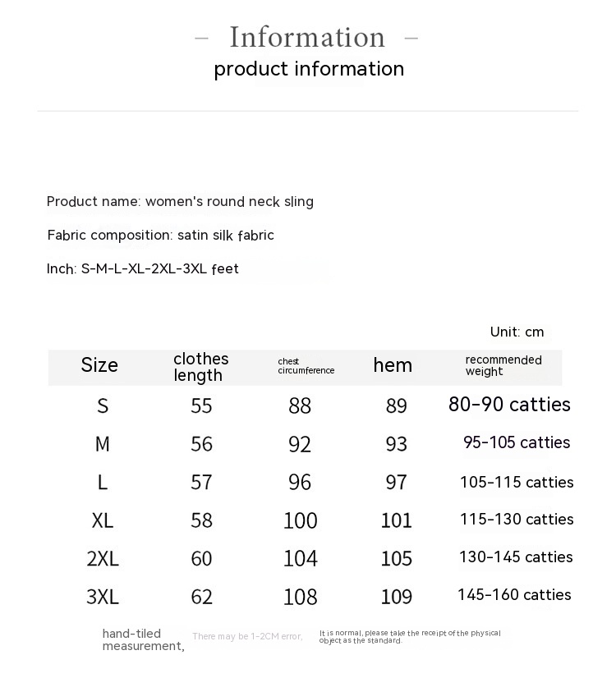Click the hem column header
Image resolution: width=616 pixels, height=678 pixels.
tap(393, 365)
